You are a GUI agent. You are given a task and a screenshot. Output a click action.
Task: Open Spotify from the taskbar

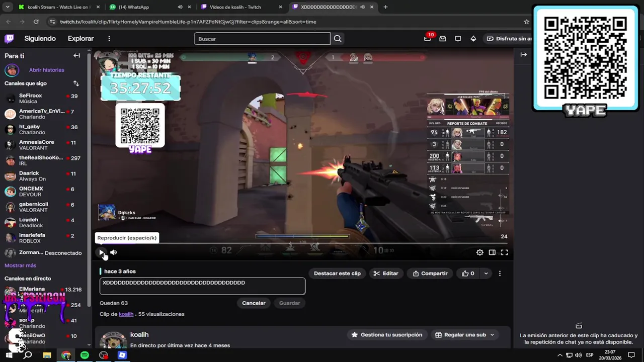click(x=85, y=355)
